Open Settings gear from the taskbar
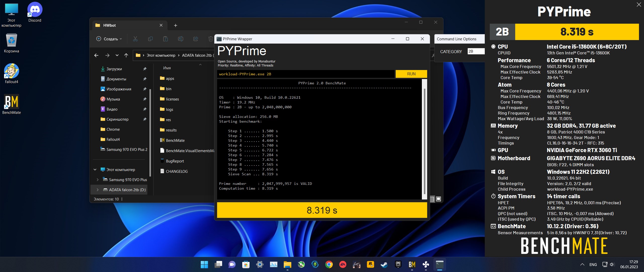This screenshot has width=644, height=272. [x=260, y=264]
